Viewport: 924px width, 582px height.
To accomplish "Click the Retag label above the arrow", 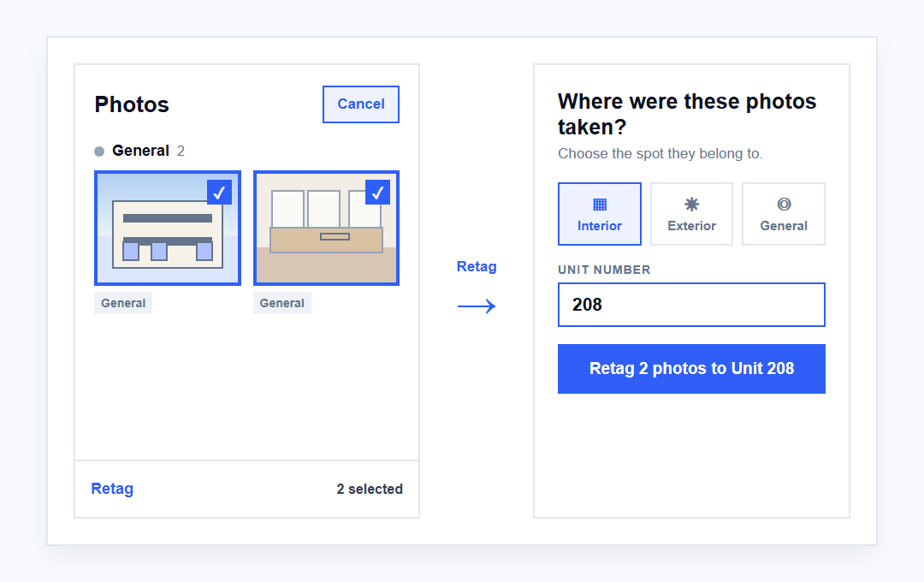I will 477,266.
